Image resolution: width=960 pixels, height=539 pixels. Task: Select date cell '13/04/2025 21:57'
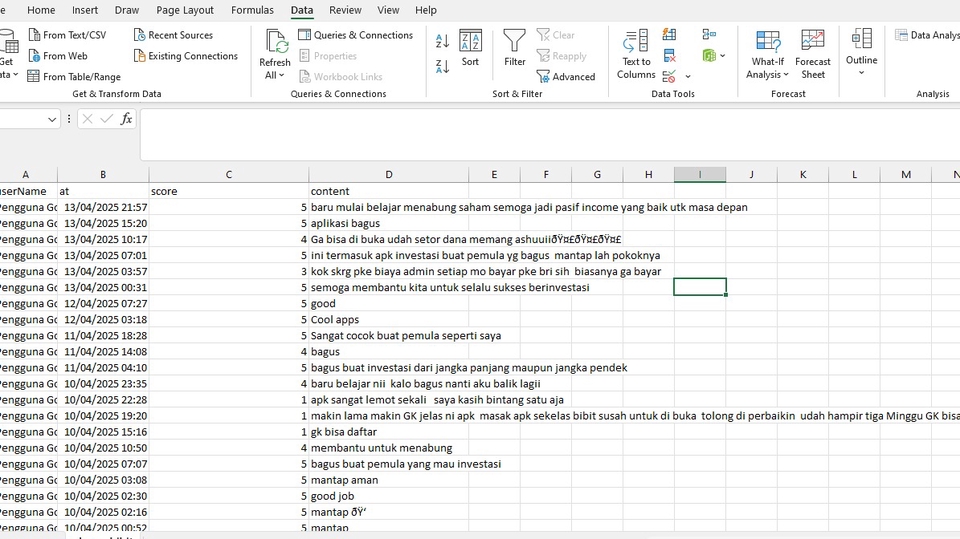click(x=103, y=207)
